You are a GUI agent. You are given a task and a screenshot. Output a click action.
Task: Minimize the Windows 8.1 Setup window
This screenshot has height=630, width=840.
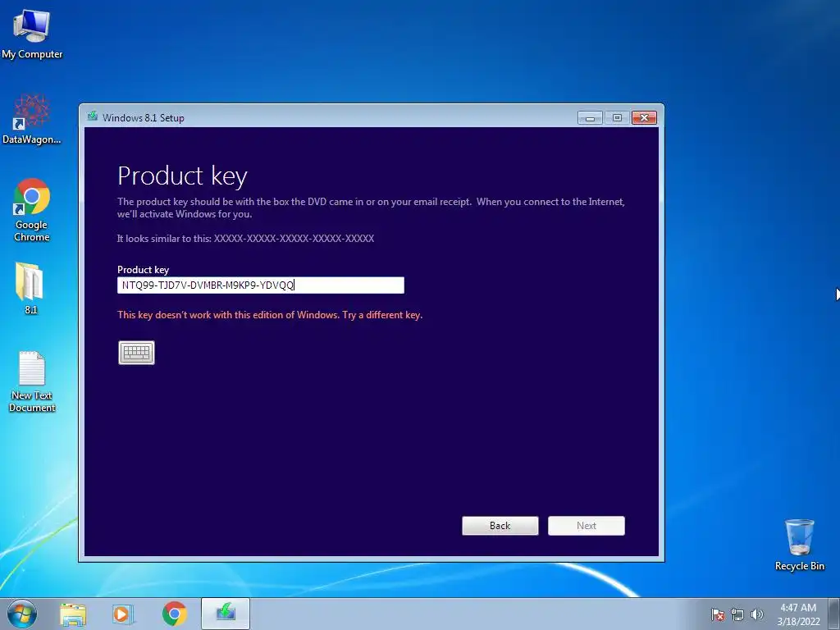[x=590, y=118]
